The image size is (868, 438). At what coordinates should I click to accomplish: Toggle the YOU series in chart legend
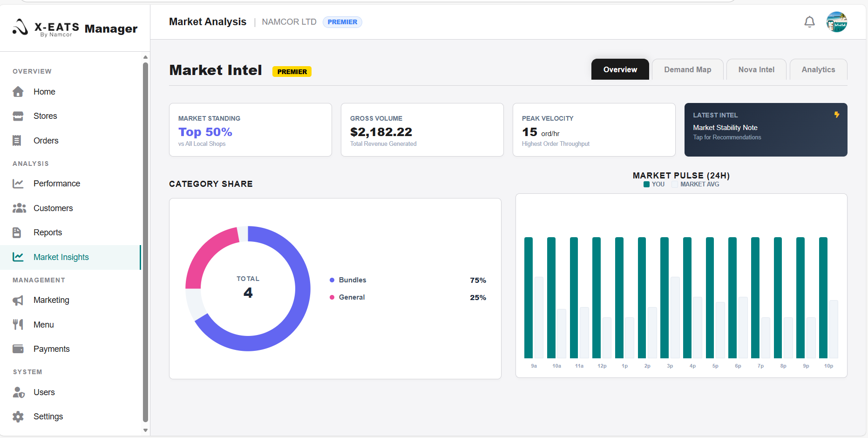[x=654, y=185]
